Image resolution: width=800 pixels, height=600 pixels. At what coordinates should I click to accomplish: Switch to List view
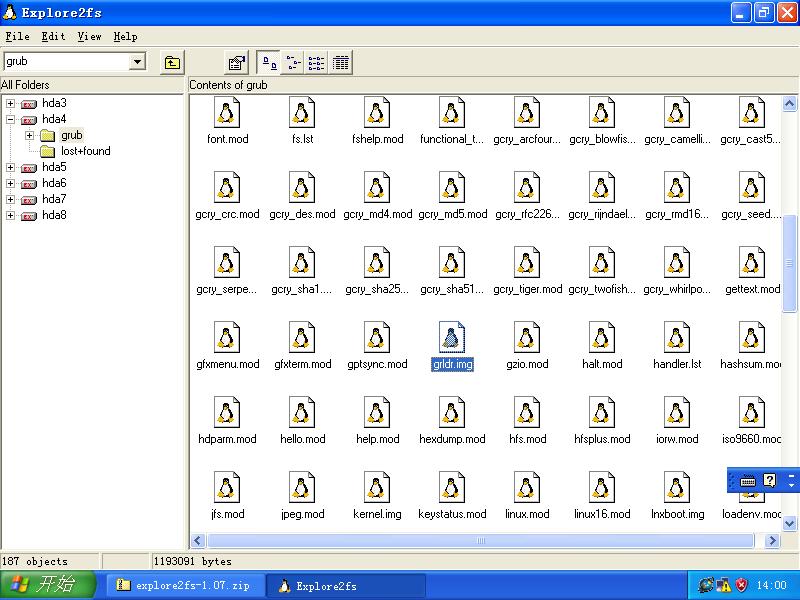(x=316, y=63)
